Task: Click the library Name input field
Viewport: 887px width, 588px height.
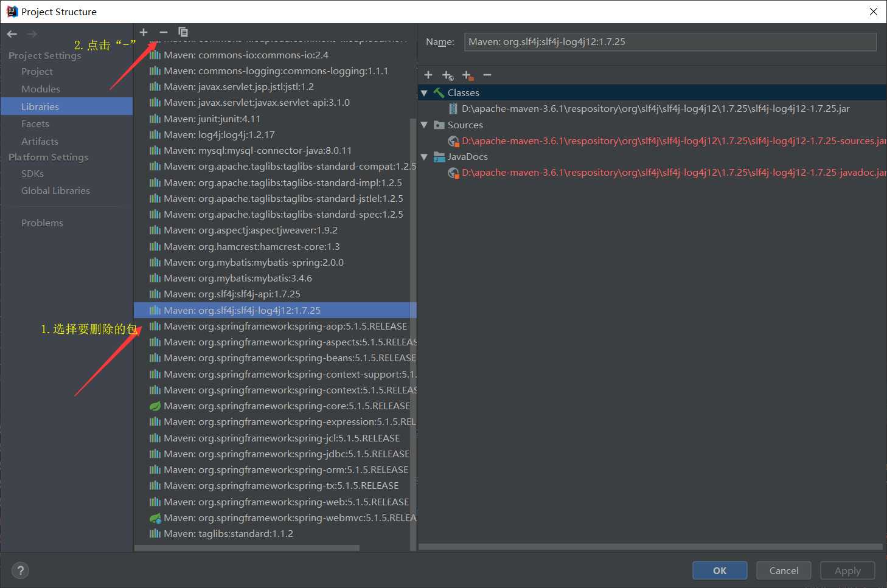Action: 670,42
